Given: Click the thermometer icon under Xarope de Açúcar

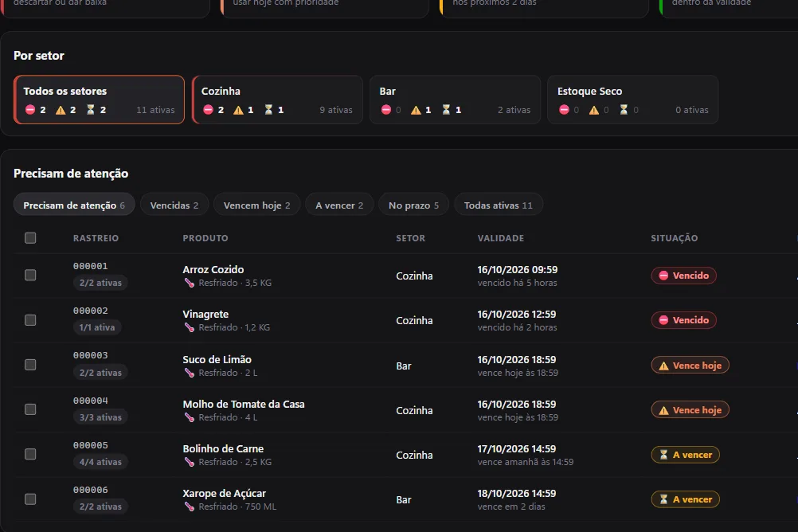Looking at the screenshot, I should point(190,507).
